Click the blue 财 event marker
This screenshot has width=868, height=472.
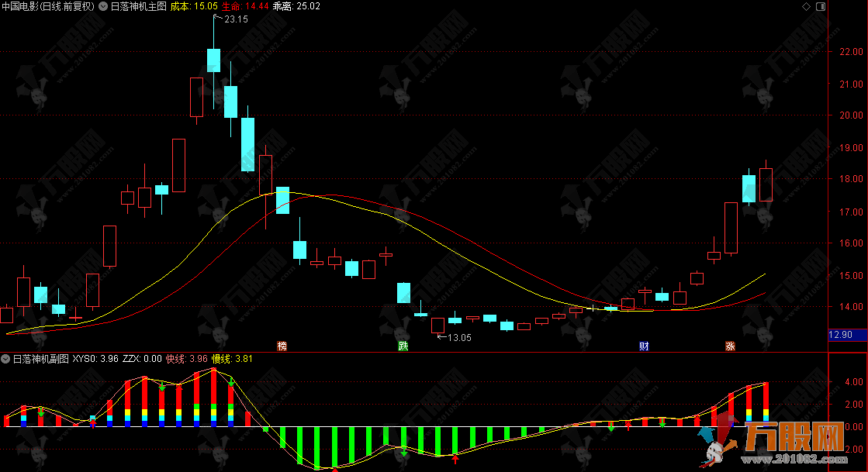coord(644,346)
